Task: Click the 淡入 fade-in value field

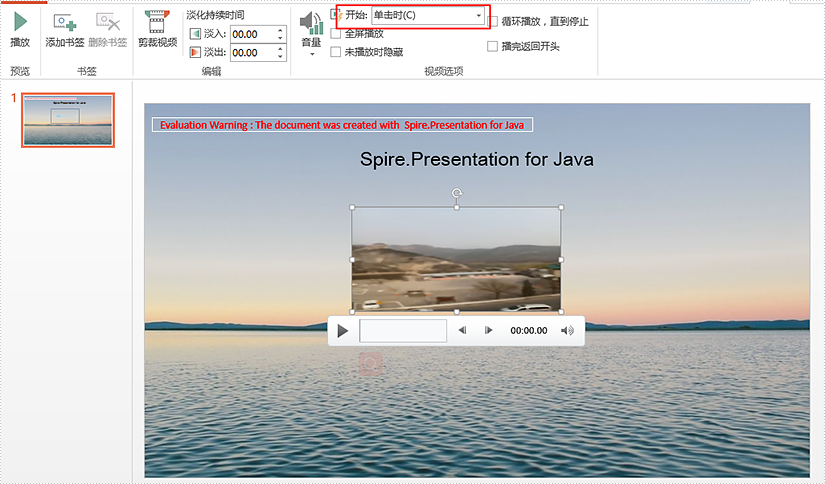Action: [x=253, y=34]
